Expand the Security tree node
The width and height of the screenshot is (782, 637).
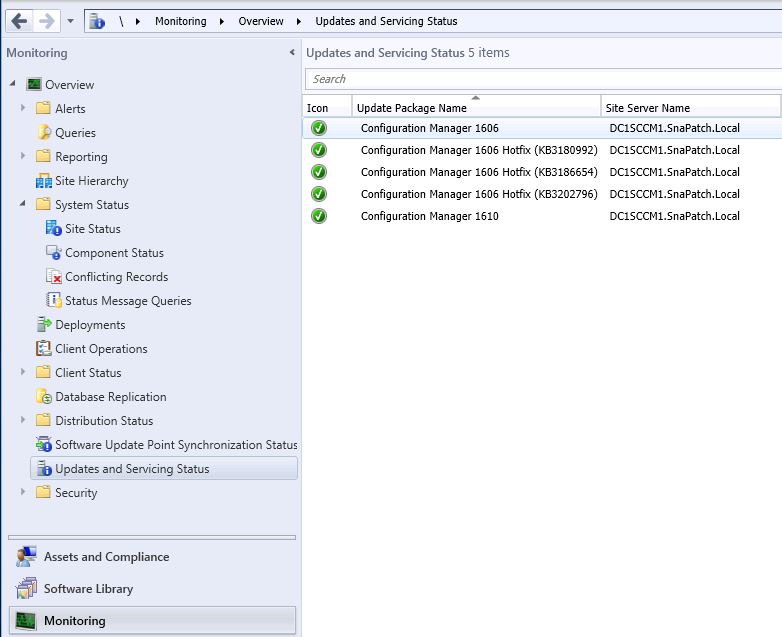click(x=23, y=492)
